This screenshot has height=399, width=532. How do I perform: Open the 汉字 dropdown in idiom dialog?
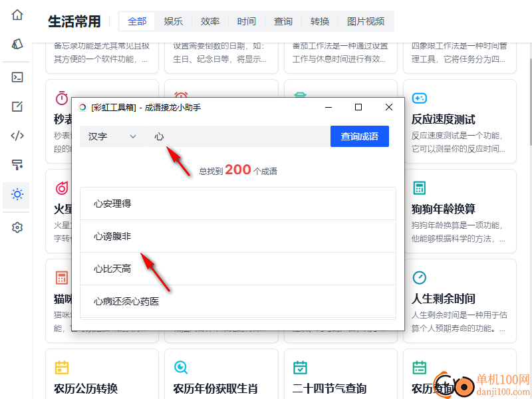112,136
